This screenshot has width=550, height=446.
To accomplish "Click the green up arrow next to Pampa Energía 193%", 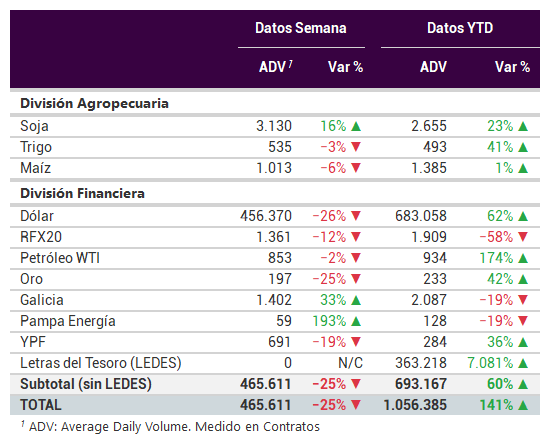I will point(356,321).
